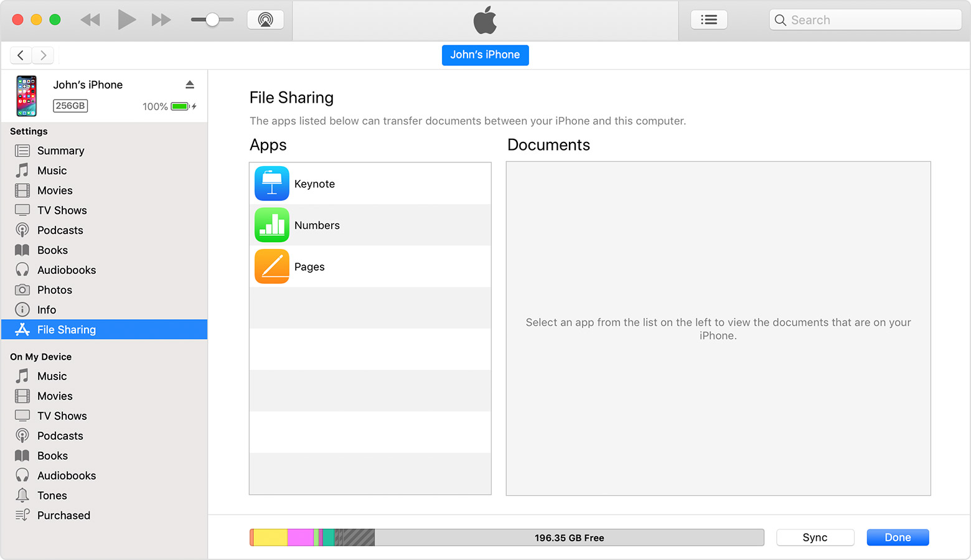Click the Info sidebar icon
971x560 pixels.
point(22,309)
